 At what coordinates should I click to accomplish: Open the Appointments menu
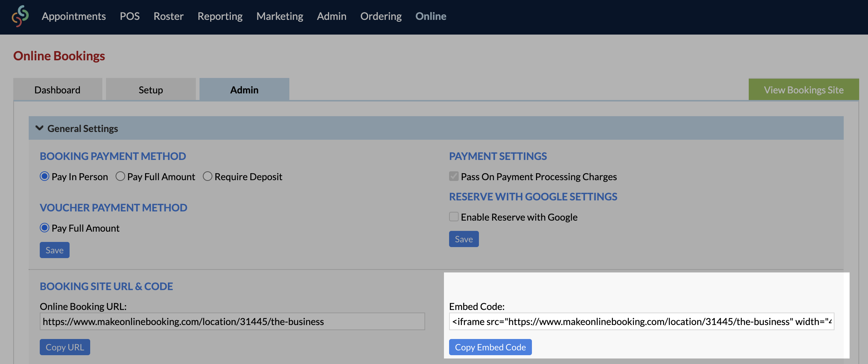tap(74, 16)
